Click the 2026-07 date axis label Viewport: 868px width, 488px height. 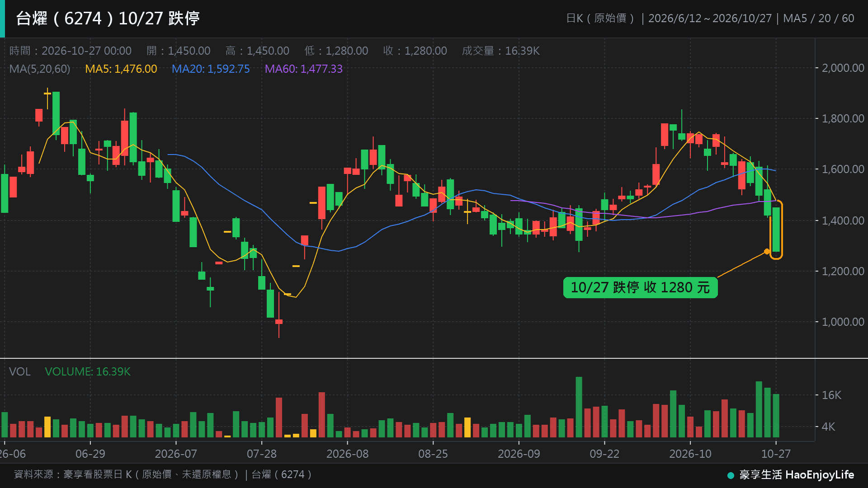tap(176, 454)
